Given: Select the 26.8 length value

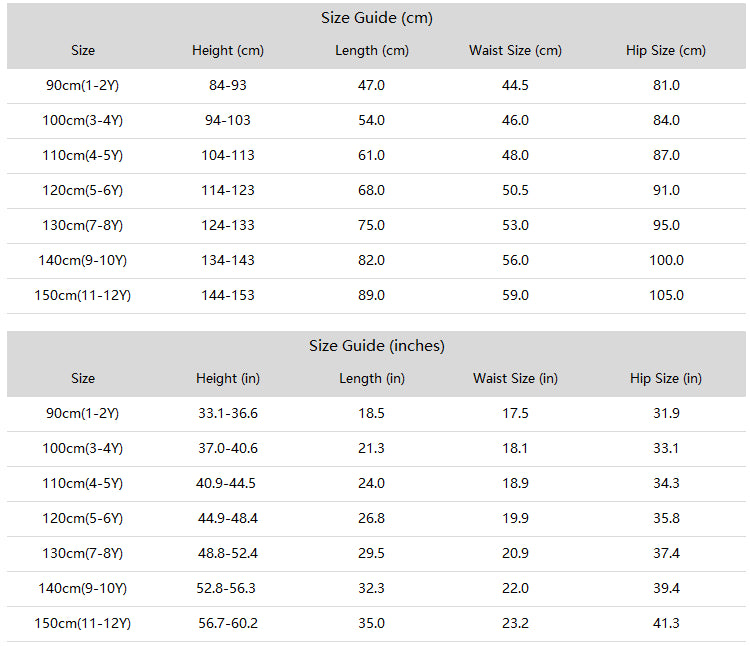Looking at the screenshot, I should coord(372,518).
